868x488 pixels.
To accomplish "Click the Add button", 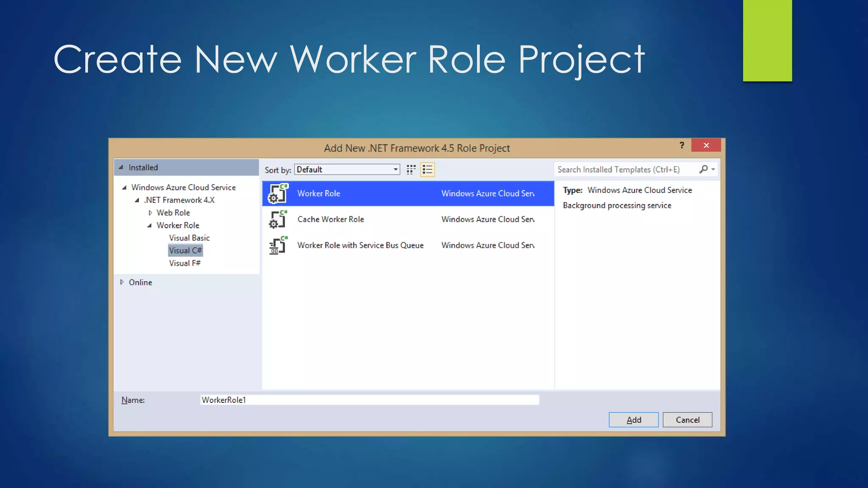I will point(633,420).
